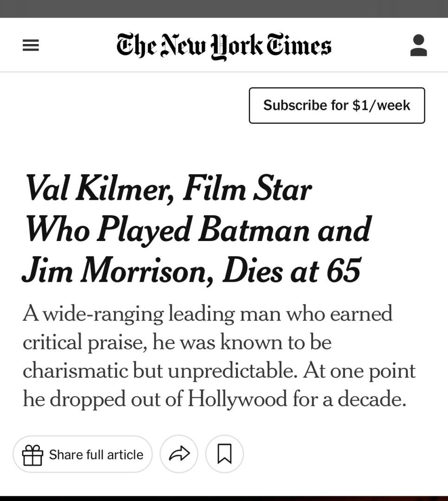Open the hamburger navigation menu
The height and width of the screenshot is (501, 448).
coord(31,45)
